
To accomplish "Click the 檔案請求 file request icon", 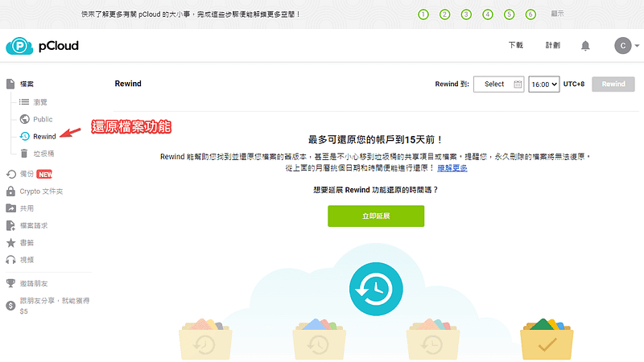I will tap(10, 225).
